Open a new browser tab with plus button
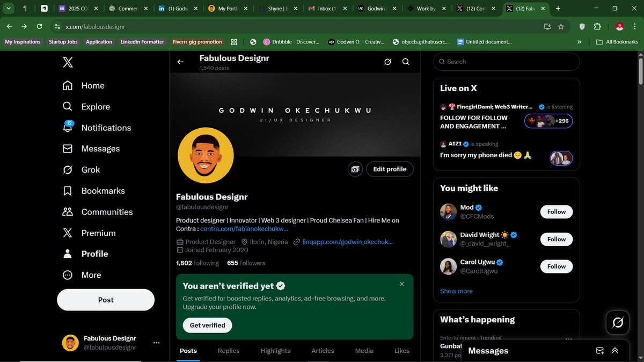 tap(558, 9)
